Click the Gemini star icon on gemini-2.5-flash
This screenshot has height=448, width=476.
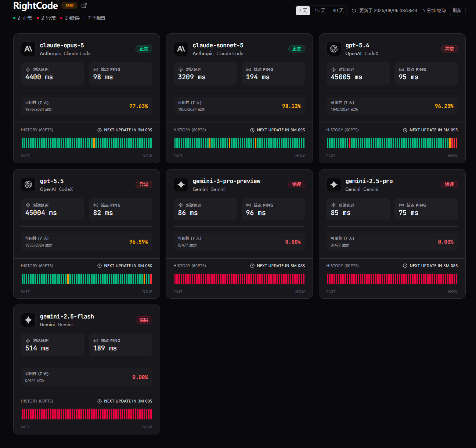point(28,320)
